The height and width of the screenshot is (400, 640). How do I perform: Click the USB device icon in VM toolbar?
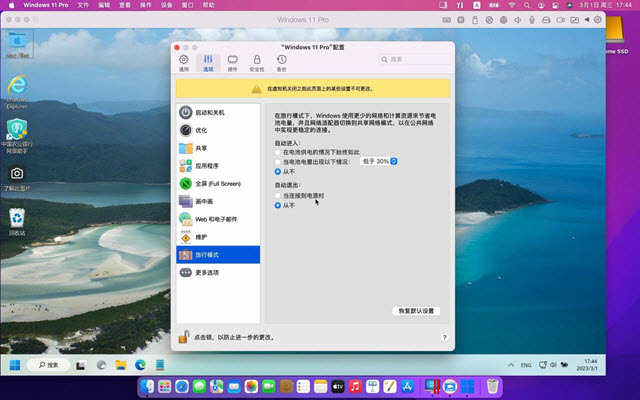coord(475,20)
